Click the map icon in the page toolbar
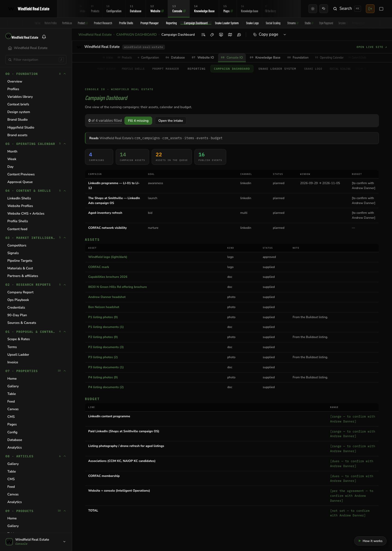 pyautogui.click(x=230, y=35)
